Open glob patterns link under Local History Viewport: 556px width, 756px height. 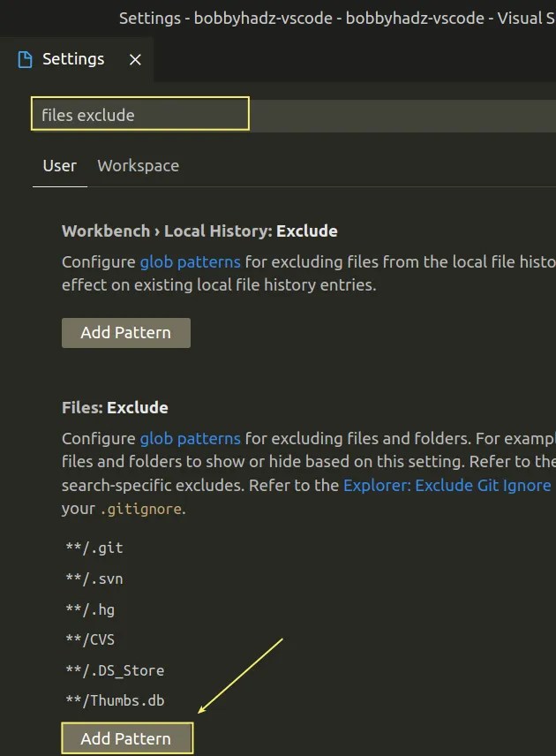(x=191, y=261)
